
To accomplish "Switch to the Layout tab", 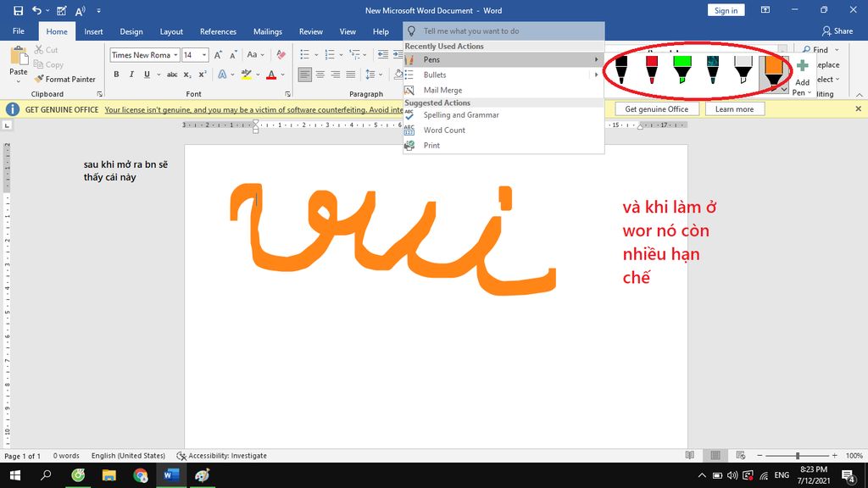I will 171,31.
